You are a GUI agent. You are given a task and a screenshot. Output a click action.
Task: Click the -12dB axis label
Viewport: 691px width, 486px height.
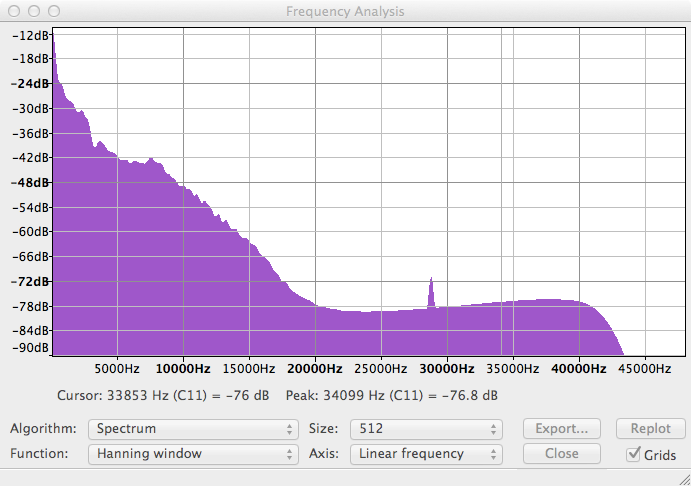point(30,36)
